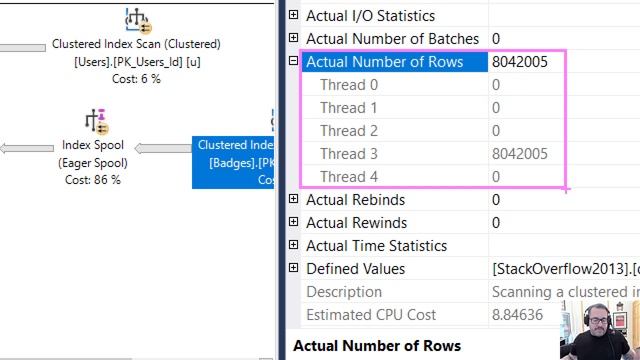Click the Scanning a clustered description value
Image resolution: width=640 pixels, height=360 pixels.
[x=566, y=292]
